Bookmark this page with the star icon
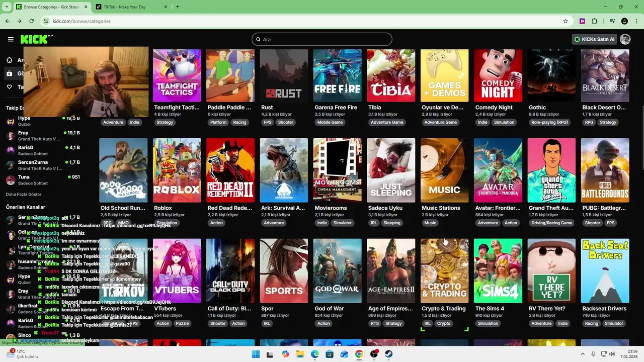 [x=566, y=21]
